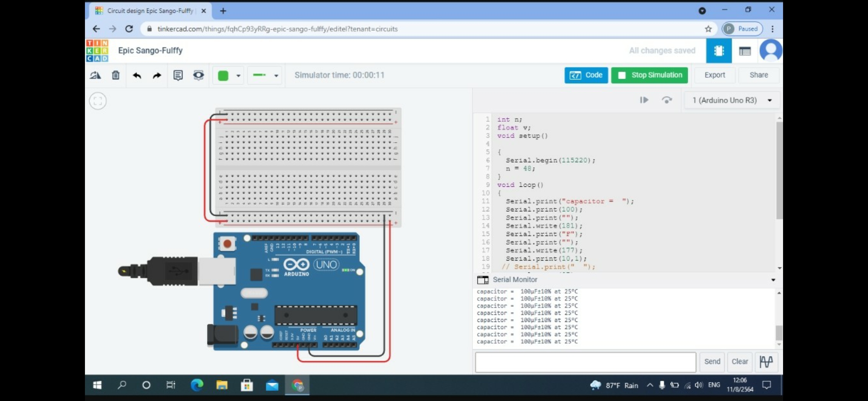Click the weather 87°F Rain widget
Screen dimensions: 868x401
coord(614,385)
